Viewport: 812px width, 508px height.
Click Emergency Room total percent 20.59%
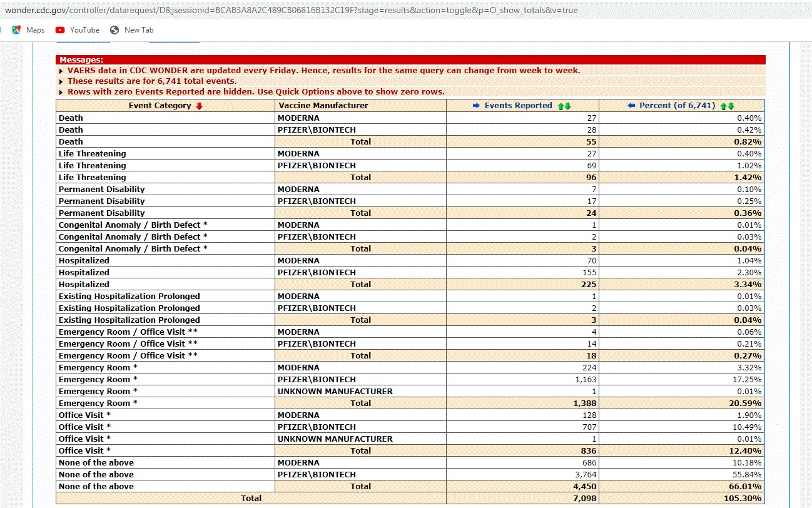tap(746, 403)
